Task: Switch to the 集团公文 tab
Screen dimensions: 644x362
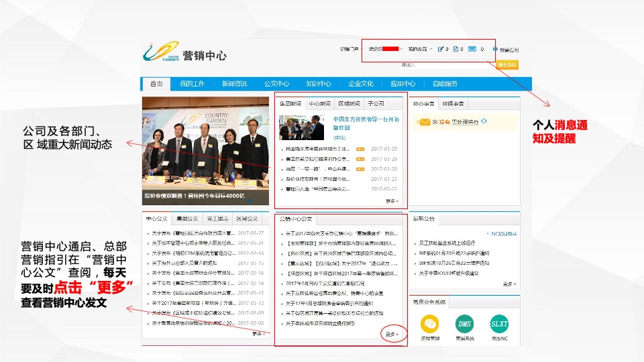Action: point(187,219)
